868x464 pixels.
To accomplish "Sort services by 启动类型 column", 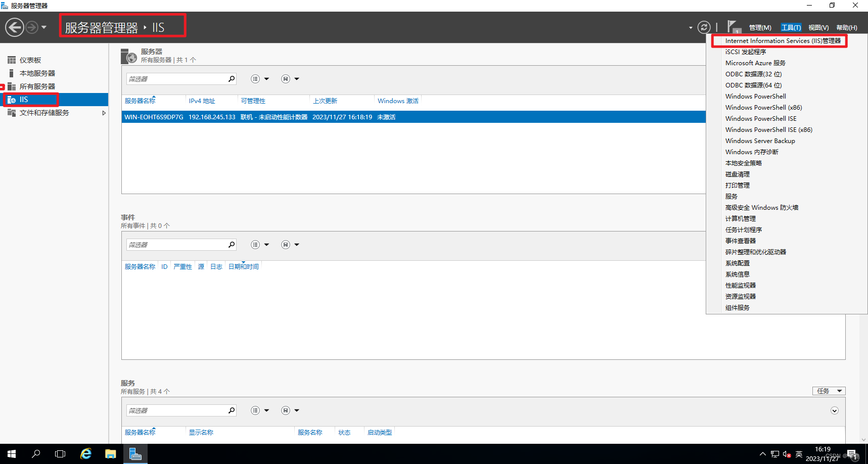I will tap(380, 433).
